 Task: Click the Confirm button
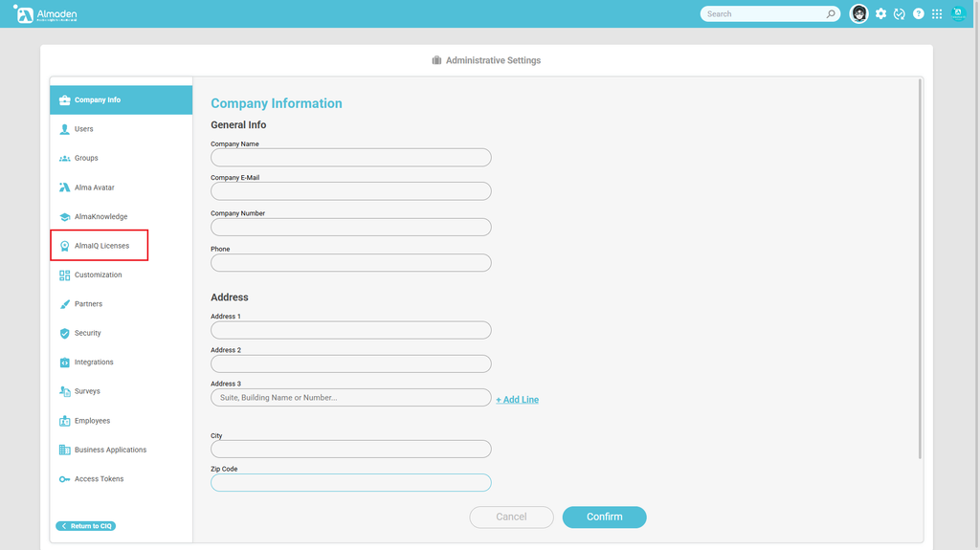coord(605,517)
